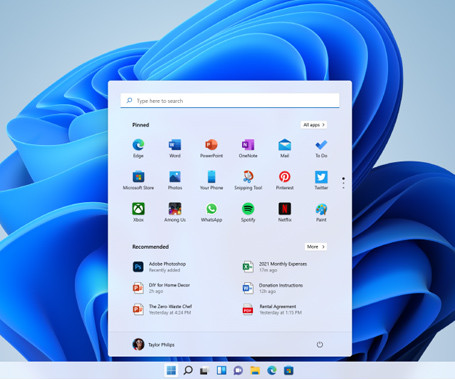This screenshot has height=380, width=455.
Task: Launch Spotify from pinned apps
Action: tap(248, 212)
